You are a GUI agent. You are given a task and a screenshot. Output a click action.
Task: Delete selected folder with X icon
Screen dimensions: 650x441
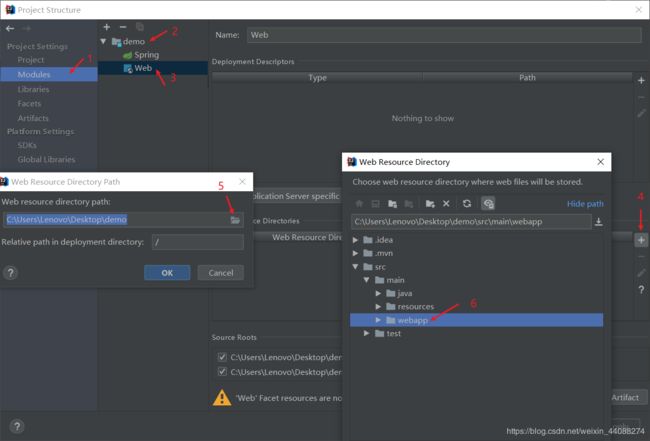tap(446, 204)
